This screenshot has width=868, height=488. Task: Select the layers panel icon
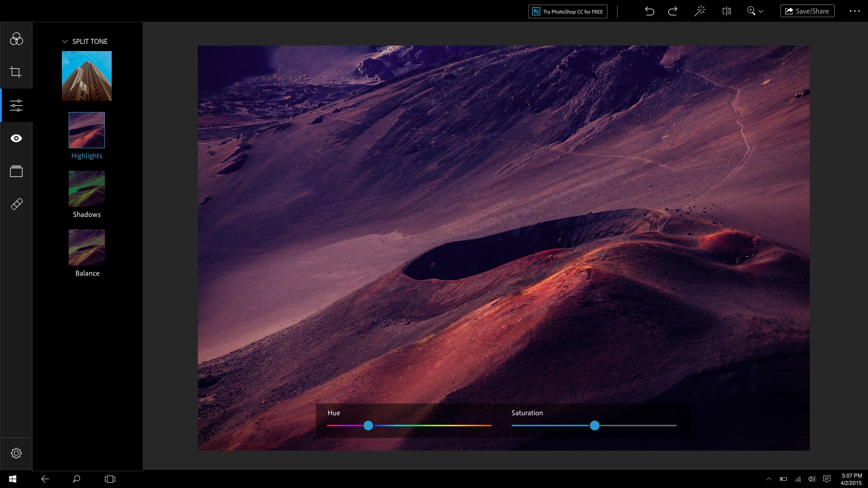point(16,171)
